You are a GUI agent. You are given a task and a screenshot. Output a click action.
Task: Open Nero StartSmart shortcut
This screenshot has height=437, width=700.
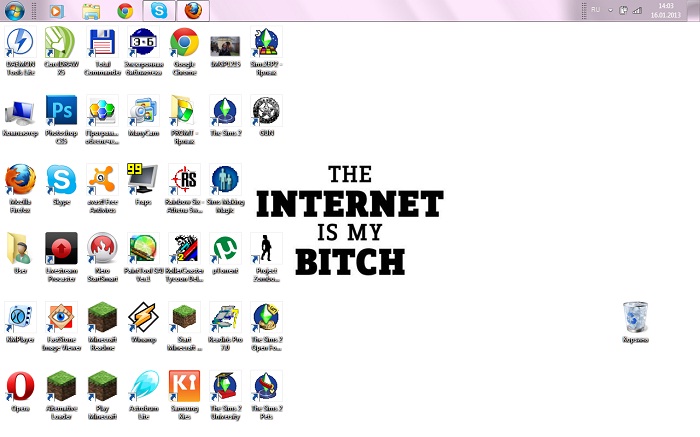coord(102,248)
